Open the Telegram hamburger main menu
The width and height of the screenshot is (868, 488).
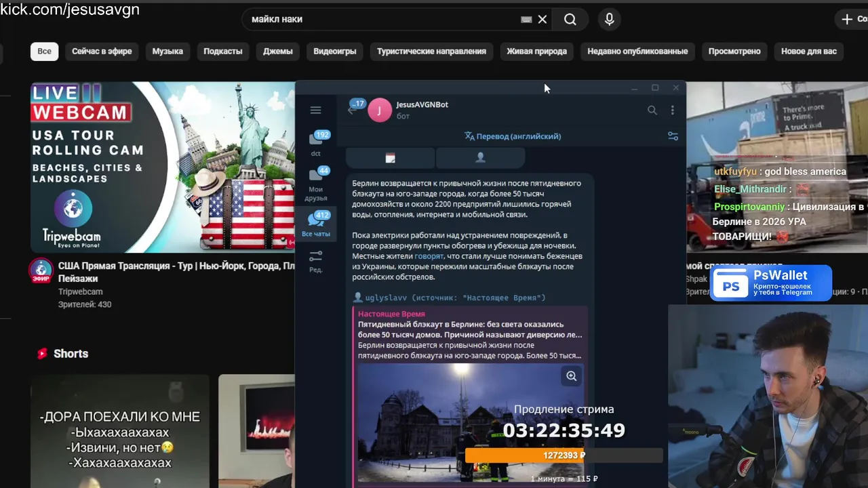(315, 110)
